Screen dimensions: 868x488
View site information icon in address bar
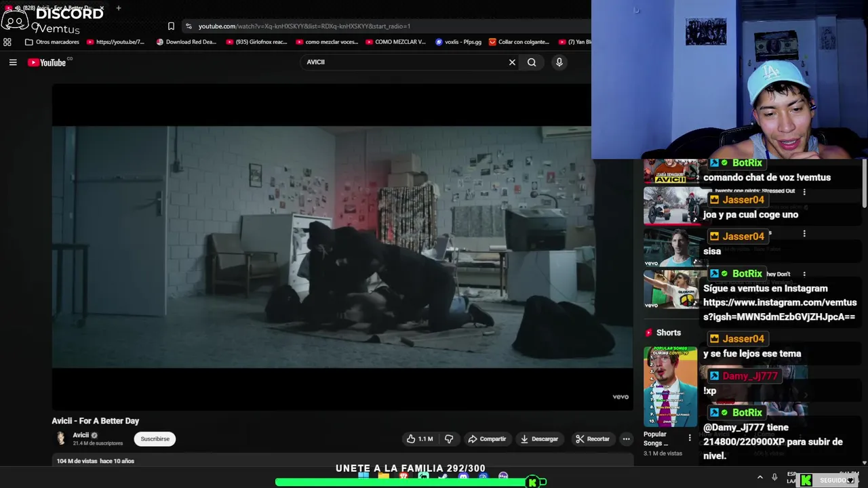coord(188,26)
